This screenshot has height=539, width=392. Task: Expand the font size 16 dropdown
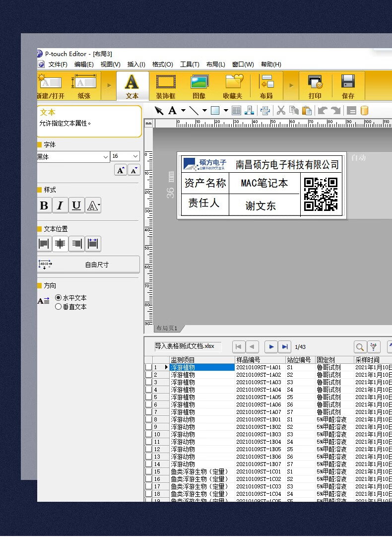click(x=135, y=156)
